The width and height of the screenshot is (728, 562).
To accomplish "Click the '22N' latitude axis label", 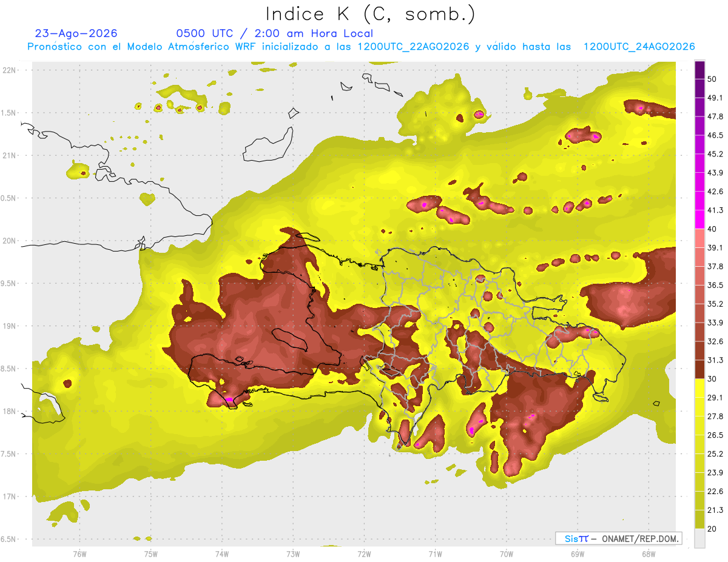I will pyautogui.click(x=9, y=70).
